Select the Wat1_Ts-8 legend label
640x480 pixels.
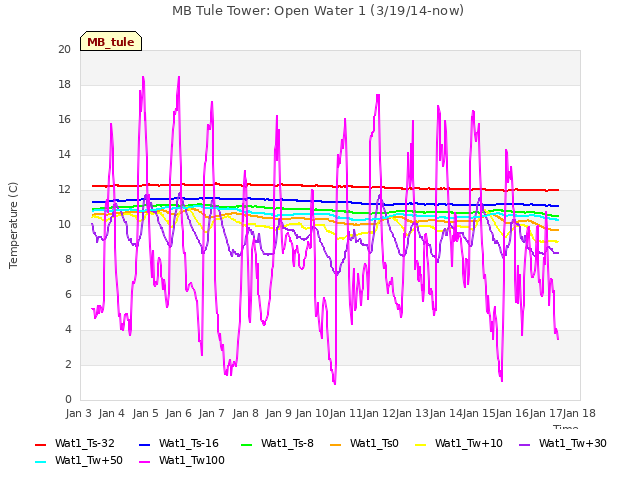[x=287, y=443]
